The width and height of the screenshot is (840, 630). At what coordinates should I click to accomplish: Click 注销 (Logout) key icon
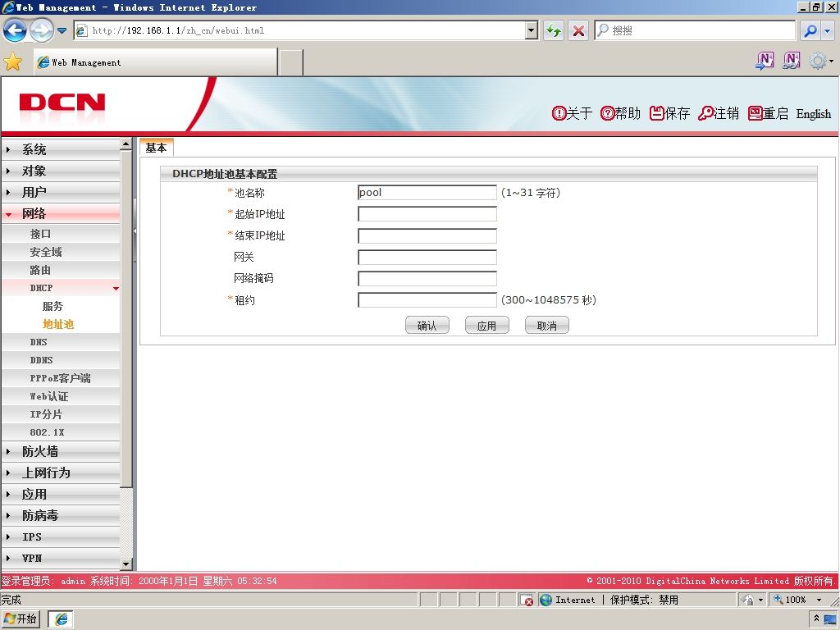point(705,113)
